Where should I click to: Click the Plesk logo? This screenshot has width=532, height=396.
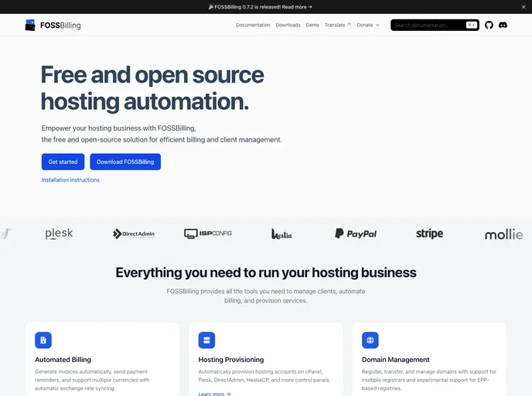[x=59, y=234]
